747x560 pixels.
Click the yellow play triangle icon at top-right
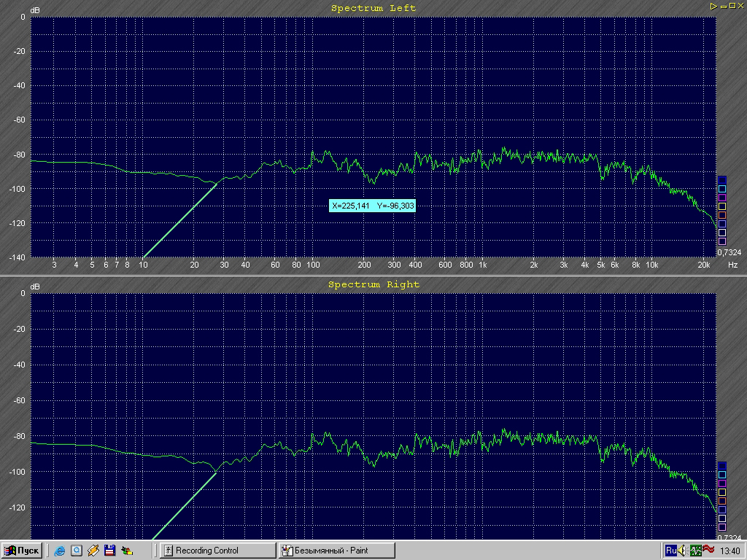(x=713, y=6)
